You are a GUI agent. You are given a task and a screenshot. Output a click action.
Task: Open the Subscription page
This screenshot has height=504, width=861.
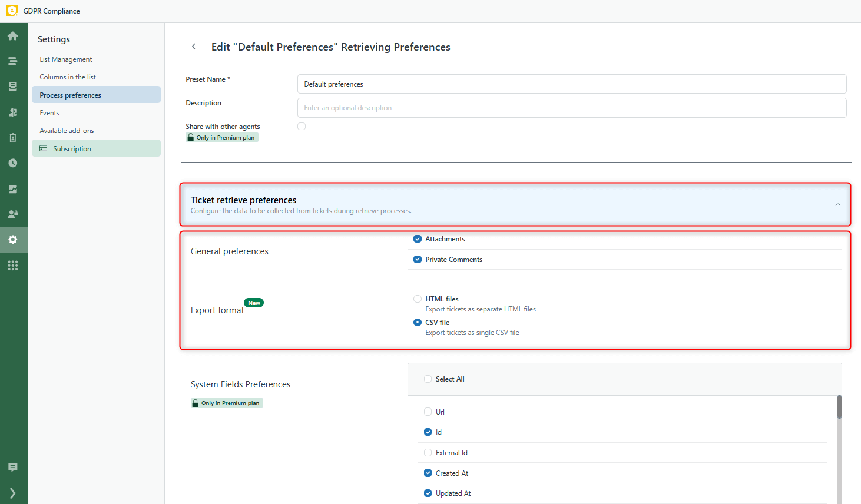[96, 148]
